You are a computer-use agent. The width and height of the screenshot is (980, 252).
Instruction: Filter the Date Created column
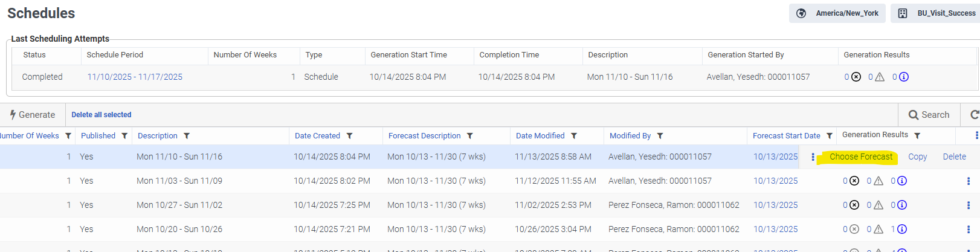tap(349, 136)
